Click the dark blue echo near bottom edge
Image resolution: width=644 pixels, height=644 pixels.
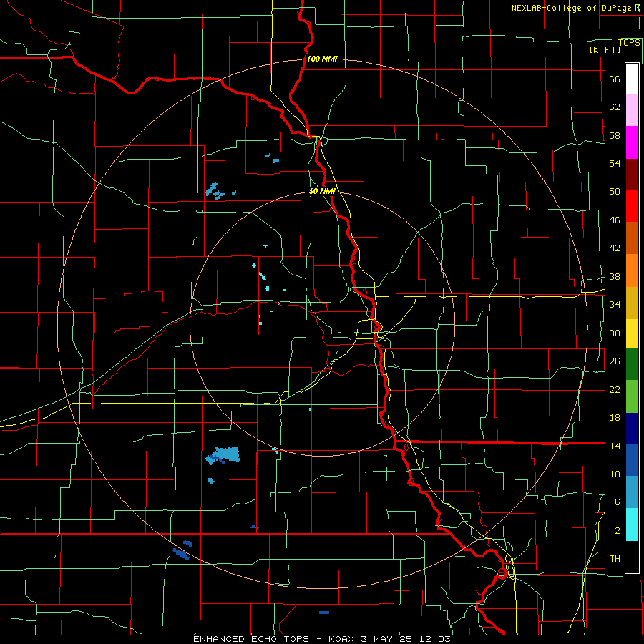click(324, 613)
